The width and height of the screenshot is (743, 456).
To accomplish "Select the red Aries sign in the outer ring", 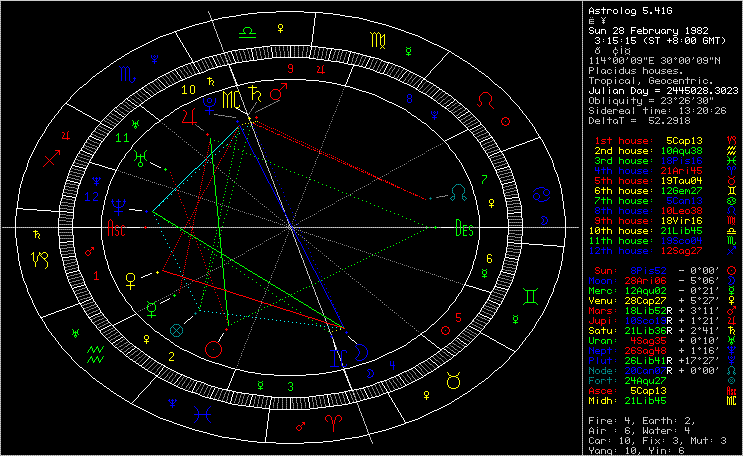I will point(334,421).
